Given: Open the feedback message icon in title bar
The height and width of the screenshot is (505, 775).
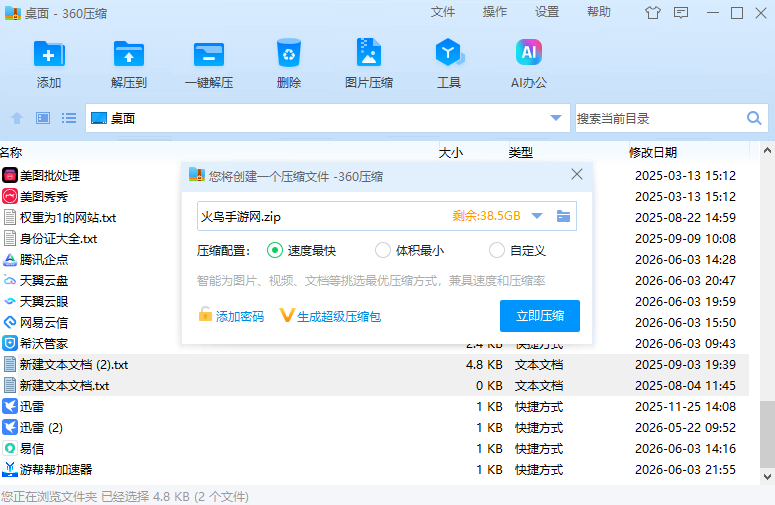Looking at the screenshot, I should 681,13.
